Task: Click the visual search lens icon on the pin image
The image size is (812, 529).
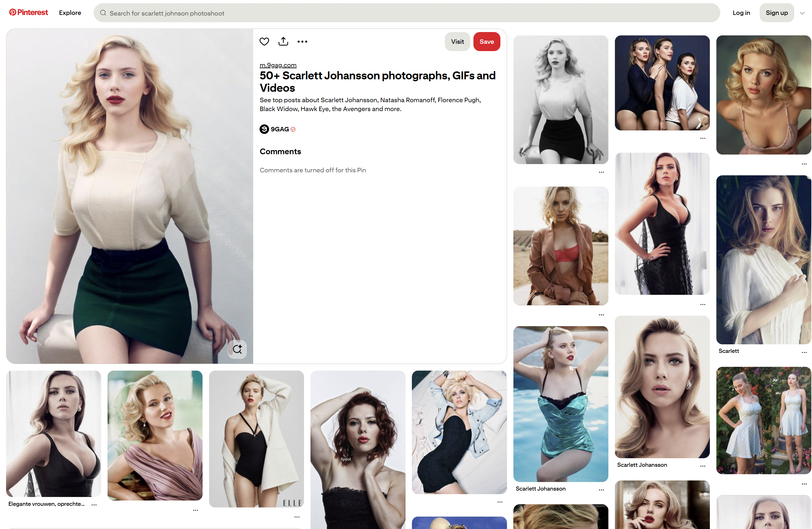Action: coord(237,349)
